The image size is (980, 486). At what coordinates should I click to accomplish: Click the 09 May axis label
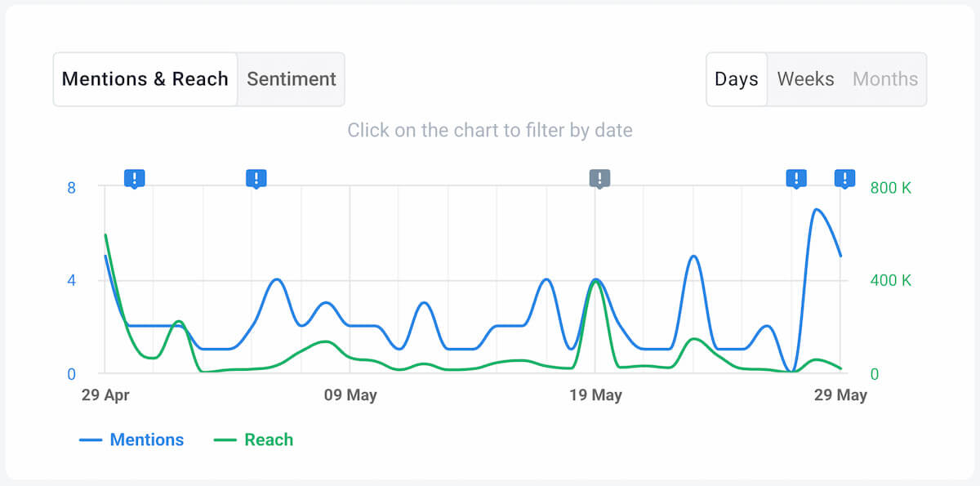point(350,395)
